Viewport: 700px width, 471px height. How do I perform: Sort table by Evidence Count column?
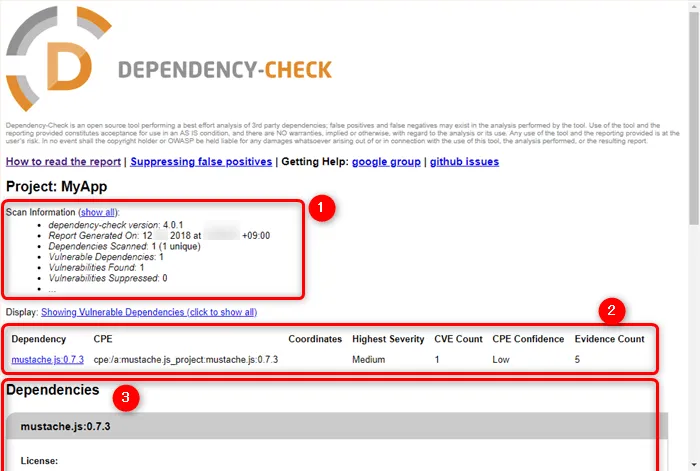[609, 339]
